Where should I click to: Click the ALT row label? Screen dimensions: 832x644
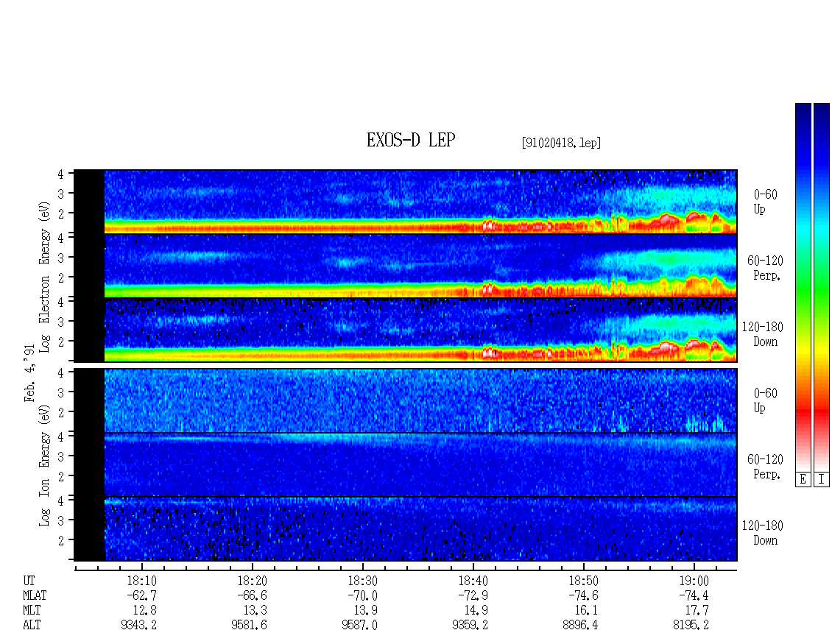pyautogui.click(x=32, y=625)
